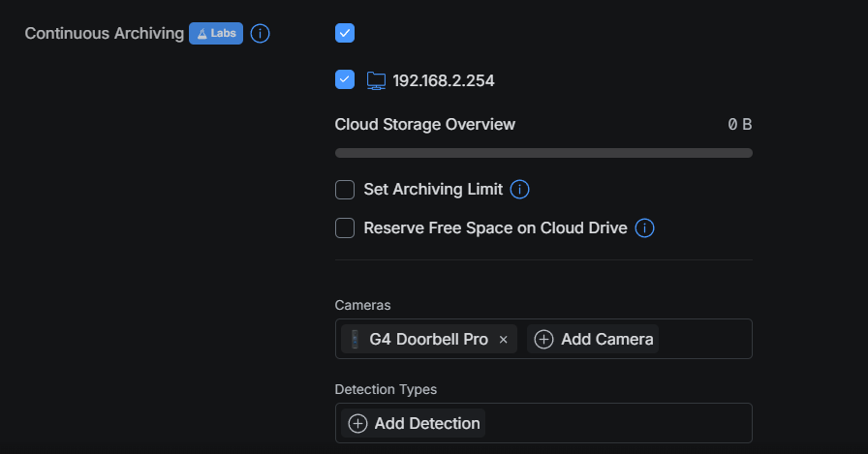The image size is (868, 454).
Task: Remove G4 Doorbell Pro from cameras
Action: pos(503,340)
